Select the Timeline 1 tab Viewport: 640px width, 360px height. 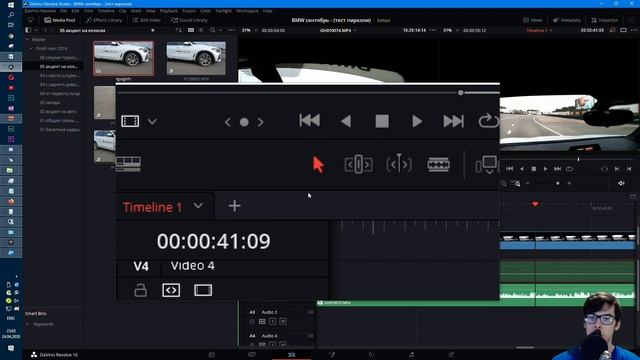(153, 207)
